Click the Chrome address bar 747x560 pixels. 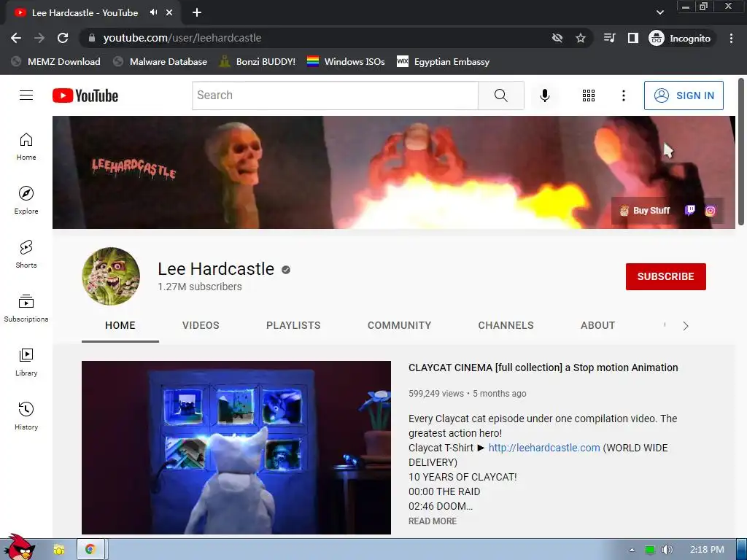pyautogui.click(x=314, y=38)
